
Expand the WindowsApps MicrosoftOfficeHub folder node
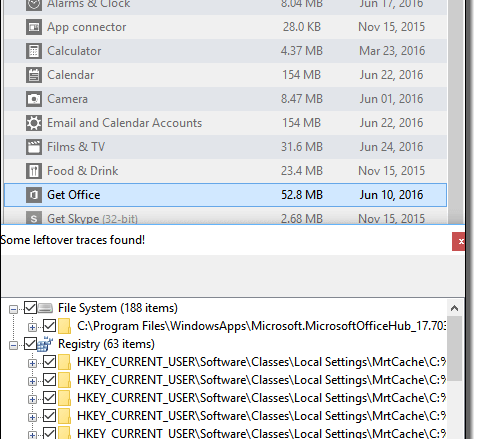point(32,327)
